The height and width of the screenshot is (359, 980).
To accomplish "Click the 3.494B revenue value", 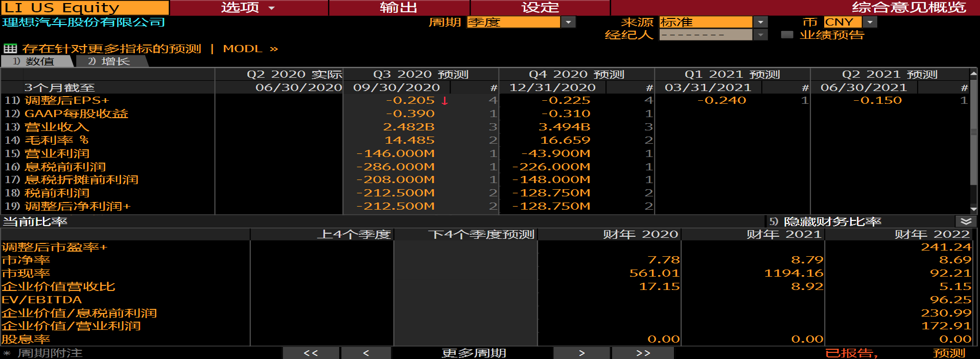I will click(564, 127).
